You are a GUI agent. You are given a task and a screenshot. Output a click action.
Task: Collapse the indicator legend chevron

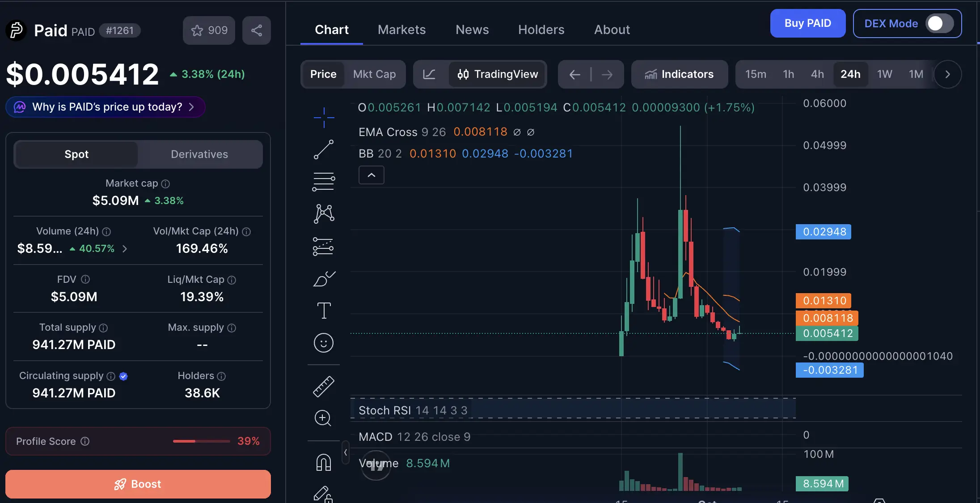(x=372, y=175)
